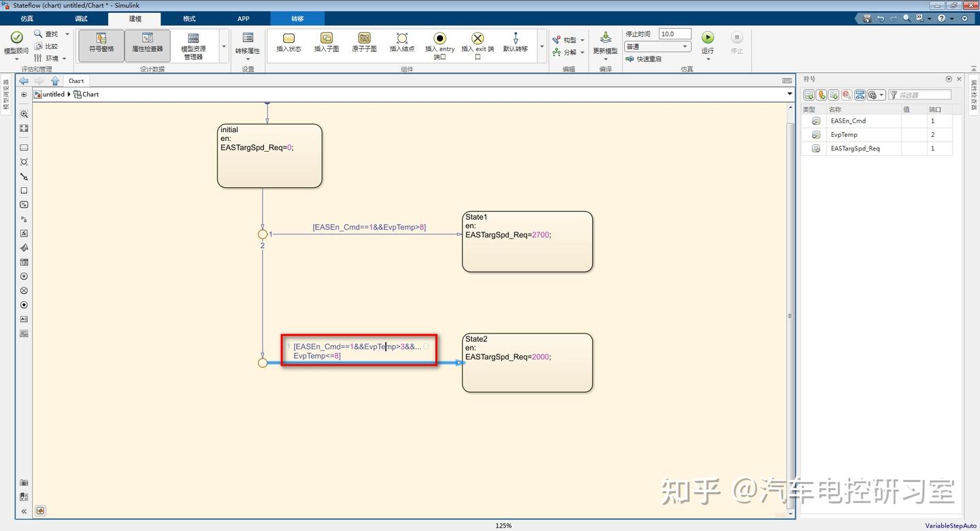The height and width of the screenshot is (531, 980).
Task: Select the 插入状态 (Insert State) tool
Action: (x=289, y=42)
